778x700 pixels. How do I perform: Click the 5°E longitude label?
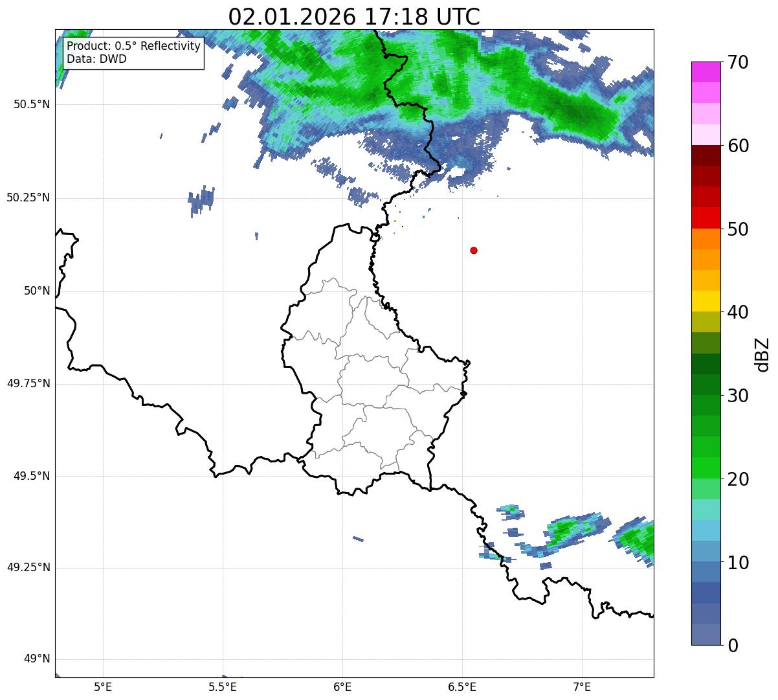click(x=103, y=686)
